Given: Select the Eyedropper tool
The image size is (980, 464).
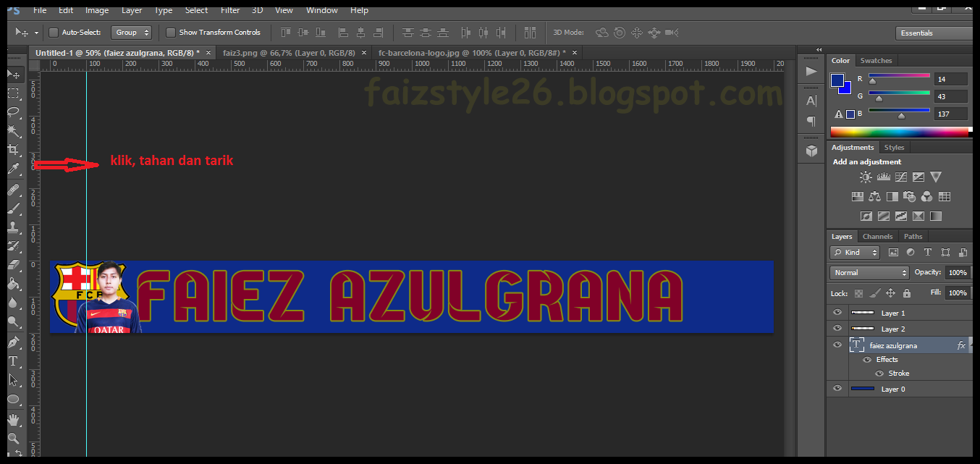Looking at the screenshot, I should coord(14,169).
